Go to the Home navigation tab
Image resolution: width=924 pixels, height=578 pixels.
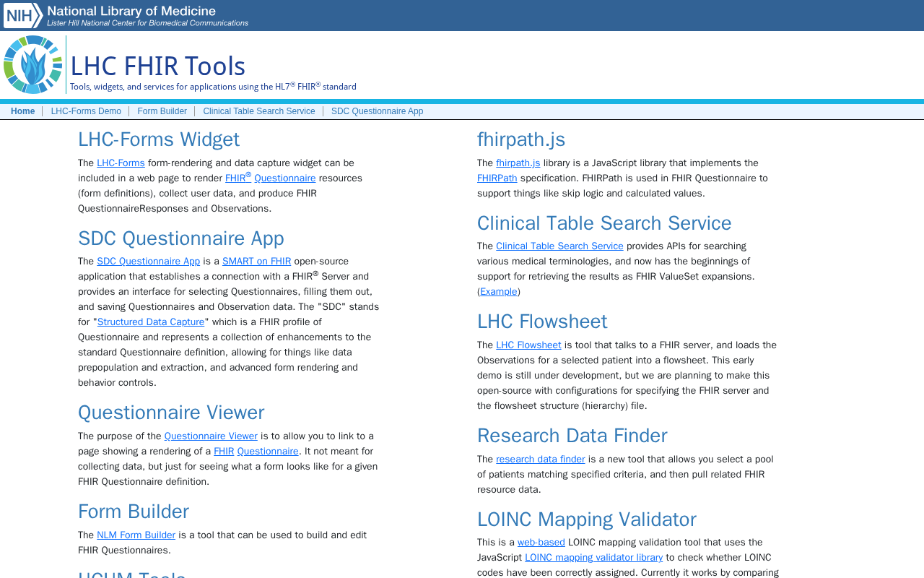[23, 111]
